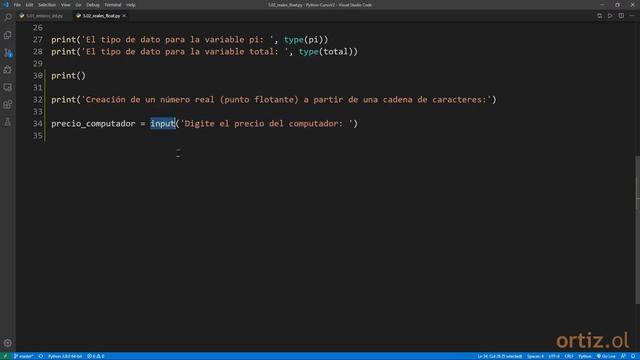Open the Edit menu
640x360 pixels.
(x=29, y=5)
